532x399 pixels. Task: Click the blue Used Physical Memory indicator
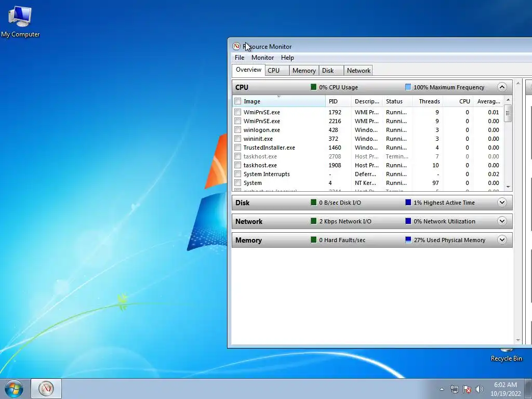pos(408,240)
